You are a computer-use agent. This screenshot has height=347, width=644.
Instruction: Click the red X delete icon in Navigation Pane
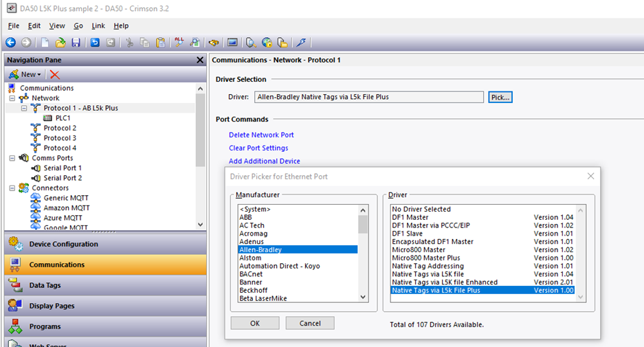pos(54,74)
